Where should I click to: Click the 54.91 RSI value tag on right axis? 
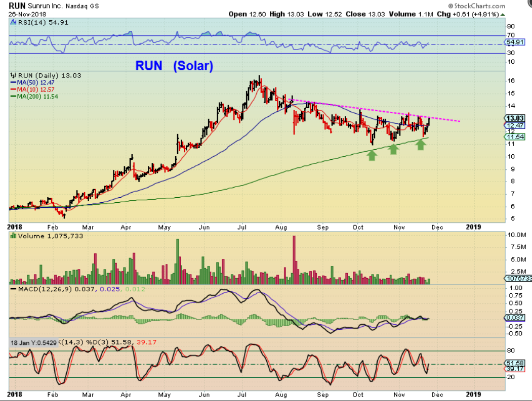coord(515,42)
